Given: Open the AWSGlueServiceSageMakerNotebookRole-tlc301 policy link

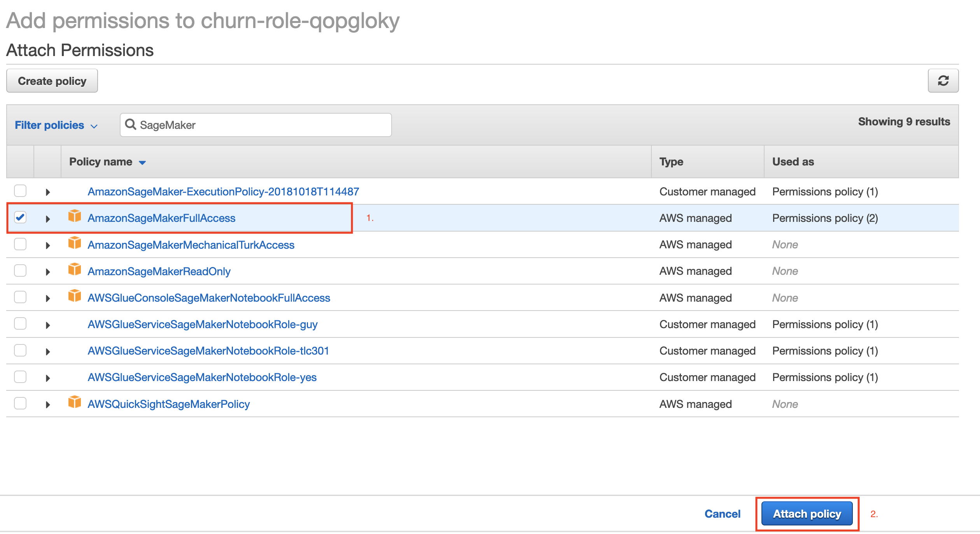Looking at the screenshot, I should tap(208, 351).
